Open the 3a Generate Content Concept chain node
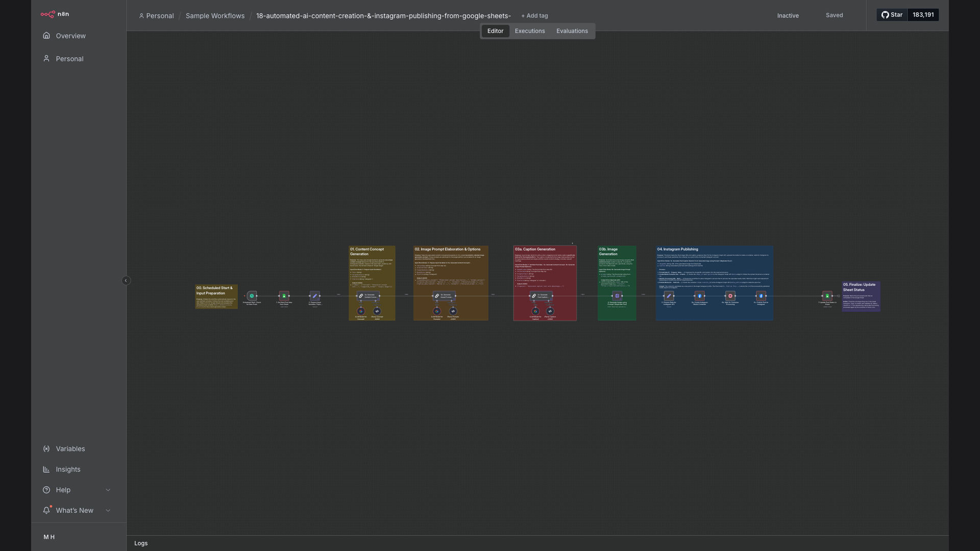 (368, 296)
